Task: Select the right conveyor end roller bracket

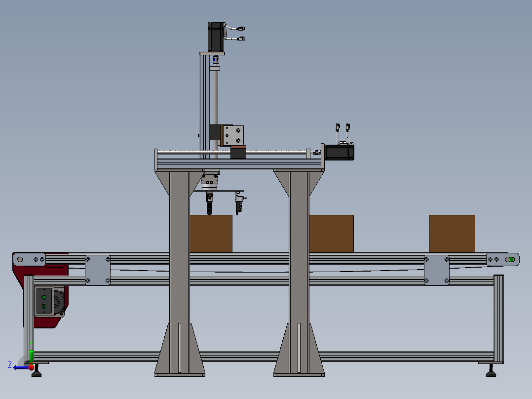Action: point(502,259)
